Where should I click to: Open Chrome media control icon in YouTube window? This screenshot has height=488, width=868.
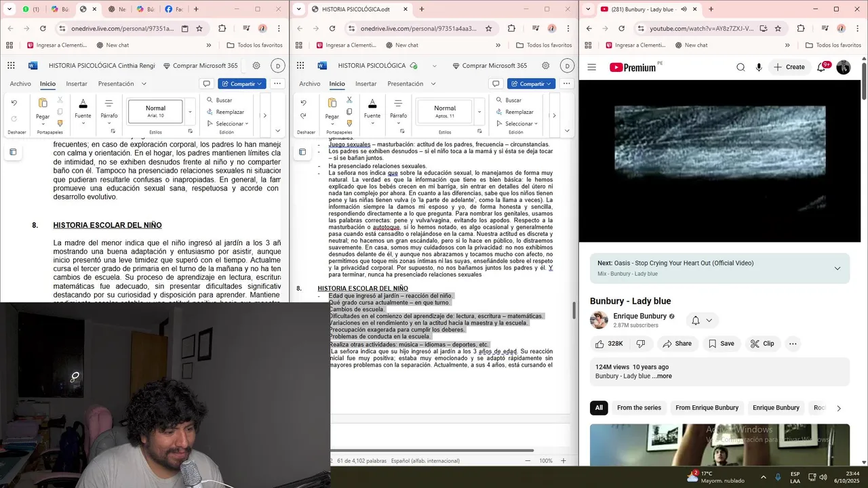tap(824, 28)
